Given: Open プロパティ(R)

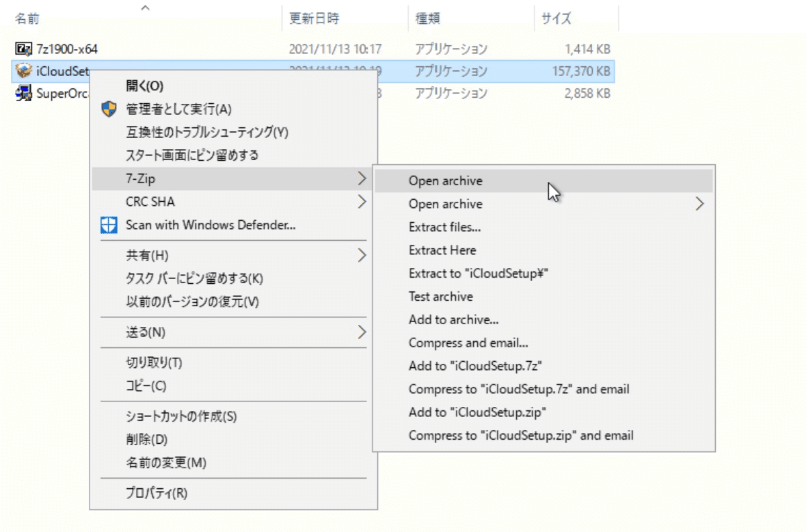Looking at the screenshot, I should [234, 492].
